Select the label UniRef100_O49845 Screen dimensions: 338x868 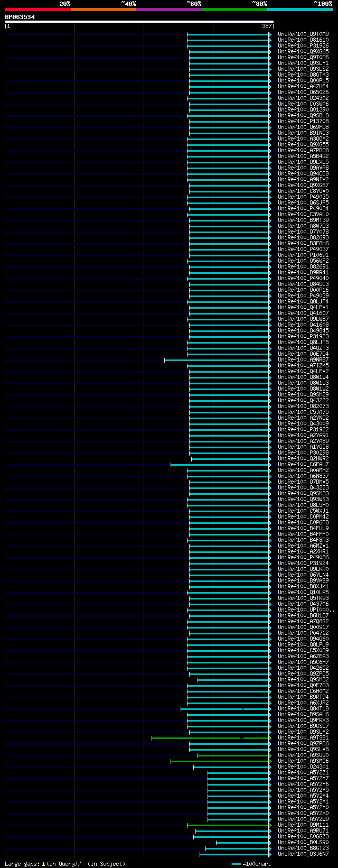tap(303, 330)
